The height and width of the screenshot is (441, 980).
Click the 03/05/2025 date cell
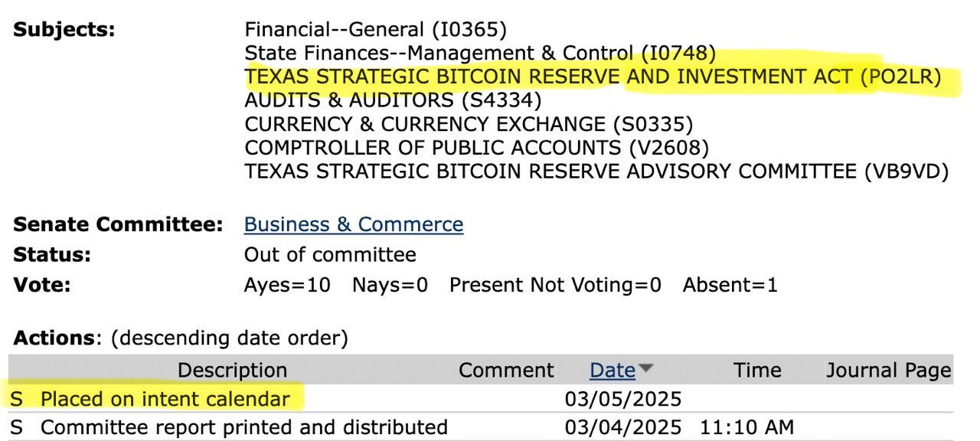point(622,399)
